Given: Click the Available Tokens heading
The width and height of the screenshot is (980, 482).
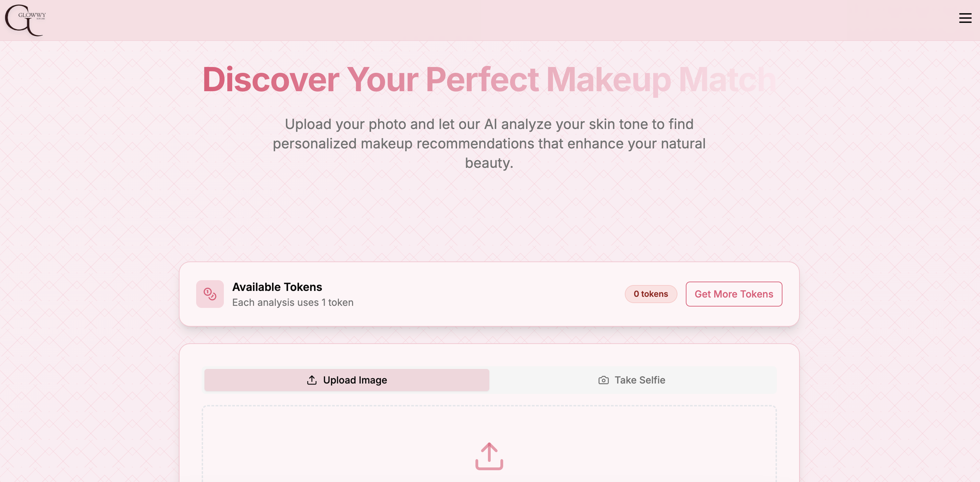Looking at the screenshot, I should 277,287.
